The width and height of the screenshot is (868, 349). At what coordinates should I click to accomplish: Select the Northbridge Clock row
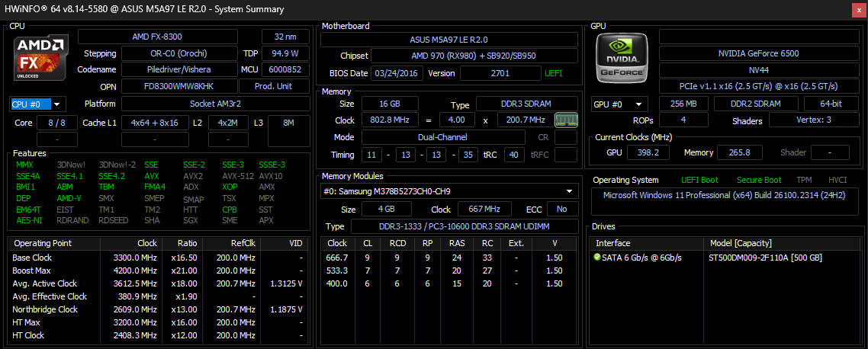point(159,309)
